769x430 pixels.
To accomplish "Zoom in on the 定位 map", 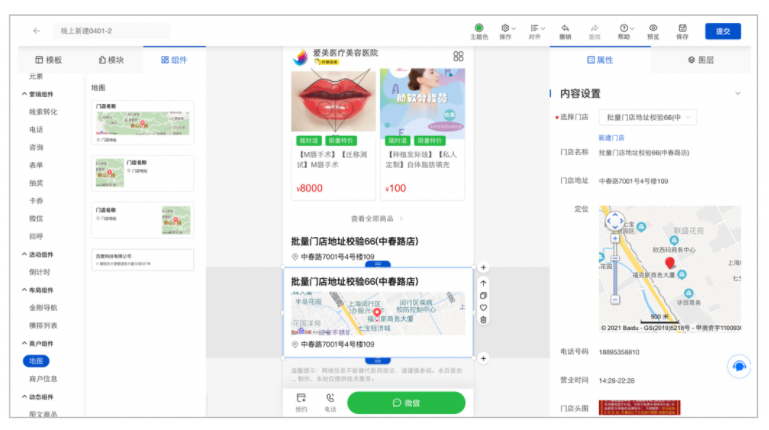I will (615, 238).
